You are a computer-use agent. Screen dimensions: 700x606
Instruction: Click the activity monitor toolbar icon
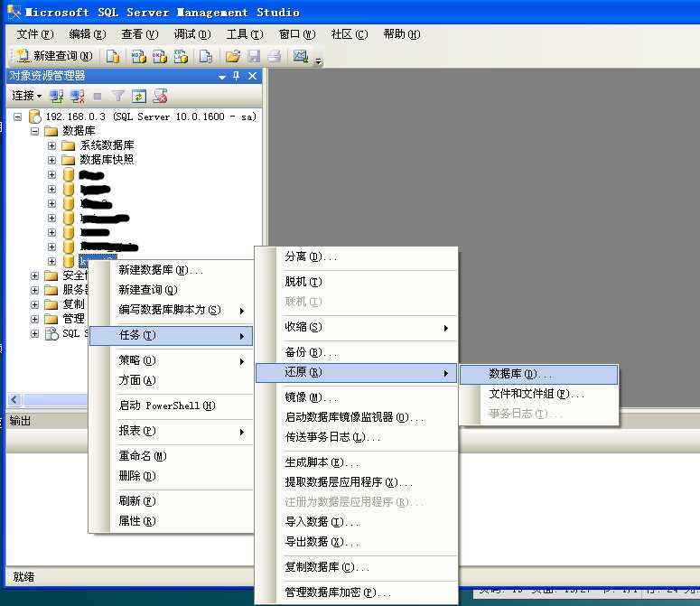(300, 56)
